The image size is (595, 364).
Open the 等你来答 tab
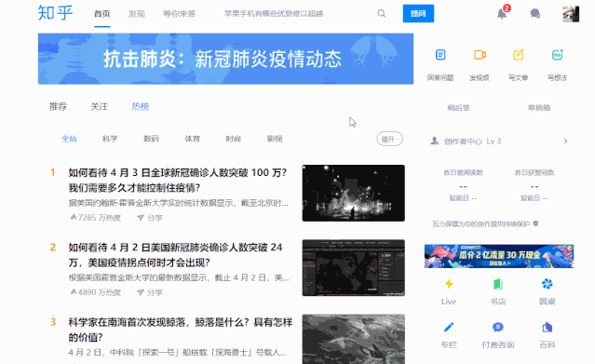pos(179,14)
